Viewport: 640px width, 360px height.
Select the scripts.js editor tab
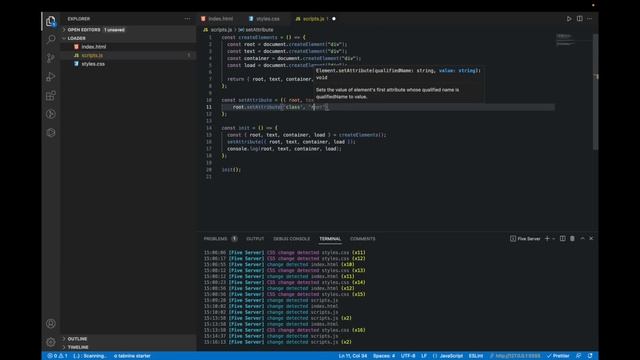click(314, 19)
